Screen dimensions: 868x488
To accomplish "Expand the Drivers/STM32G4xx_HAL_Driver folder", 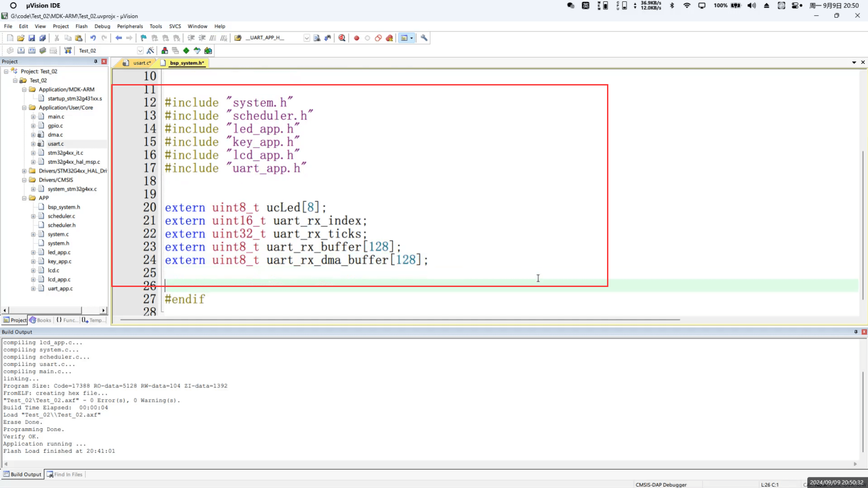I will (x=24, y=171).
